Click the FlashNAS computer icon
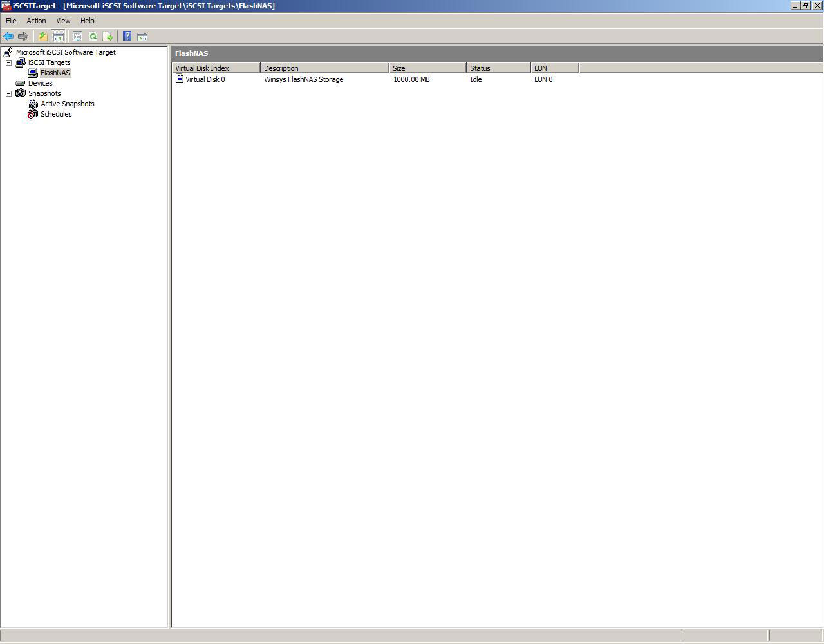The image size is (824, 644). tap(33, 73)
